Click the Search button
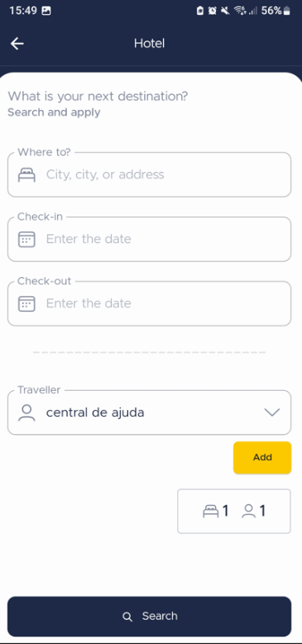This screenshot has width=302, height=644. click(x=149, y=616)
